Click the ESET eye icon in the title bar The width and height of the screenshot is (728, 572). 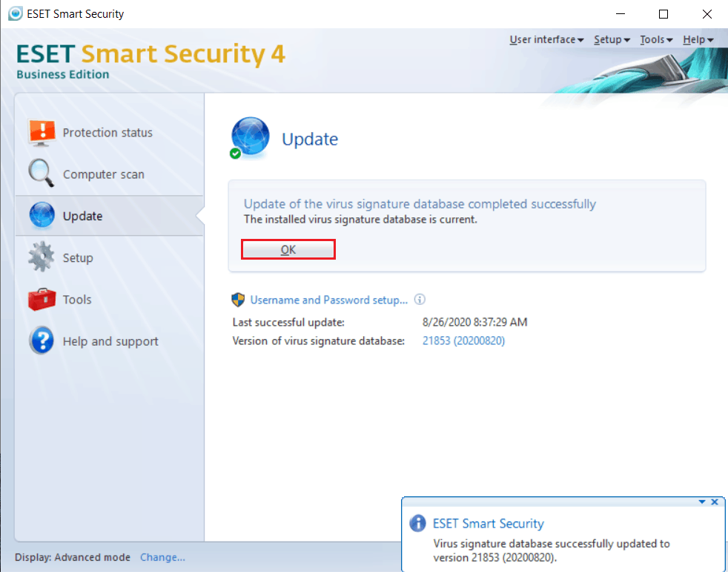[15, 13]
